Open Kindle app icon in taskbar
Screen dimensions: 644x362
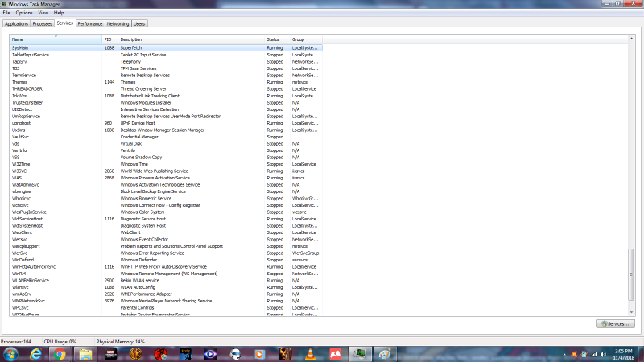(185, 354)
